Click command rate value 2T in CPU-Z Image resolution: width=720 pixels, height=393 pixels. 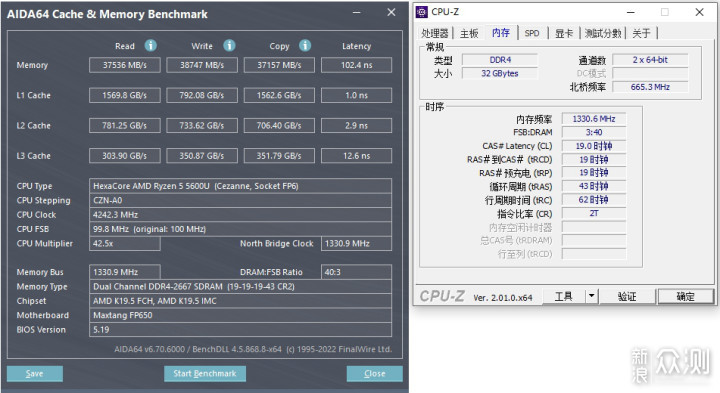point(594,213)
